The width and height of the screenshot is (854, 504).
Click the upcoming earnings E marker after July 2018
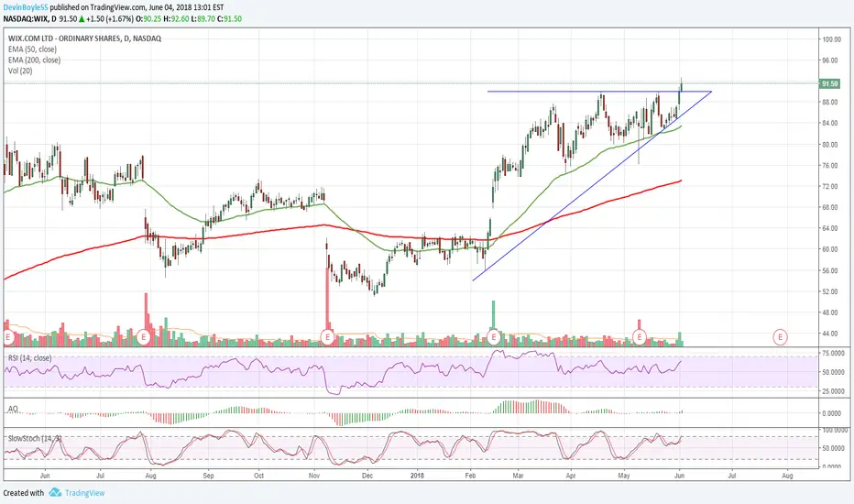click(x=780, y=337)
